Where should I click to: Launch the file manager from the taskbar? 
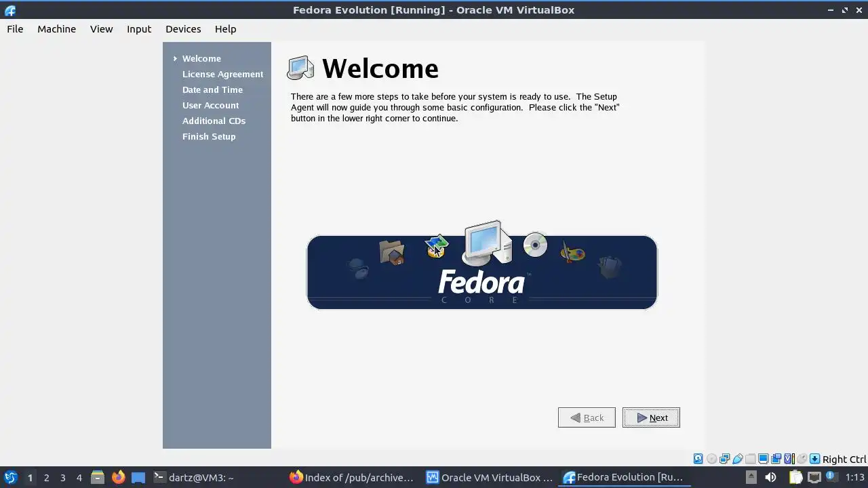(x=97, y=477)
